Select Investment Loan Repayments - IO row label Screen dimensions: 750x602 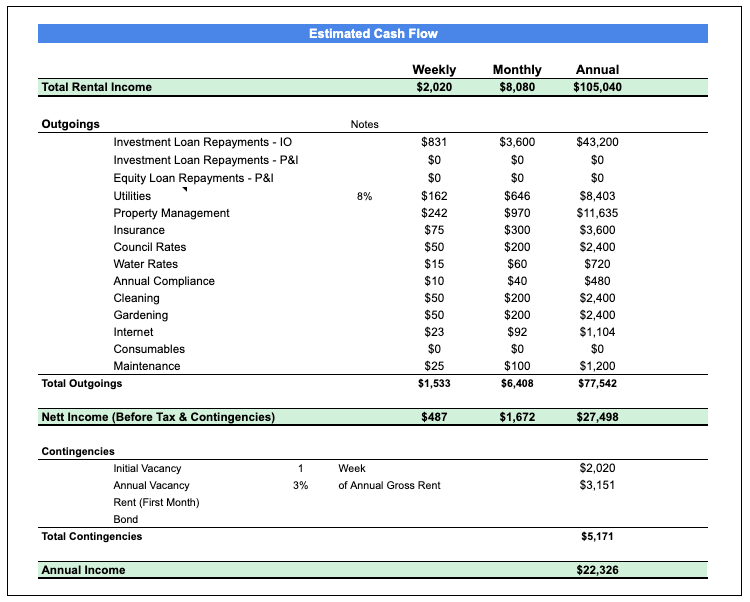point(202,142)
